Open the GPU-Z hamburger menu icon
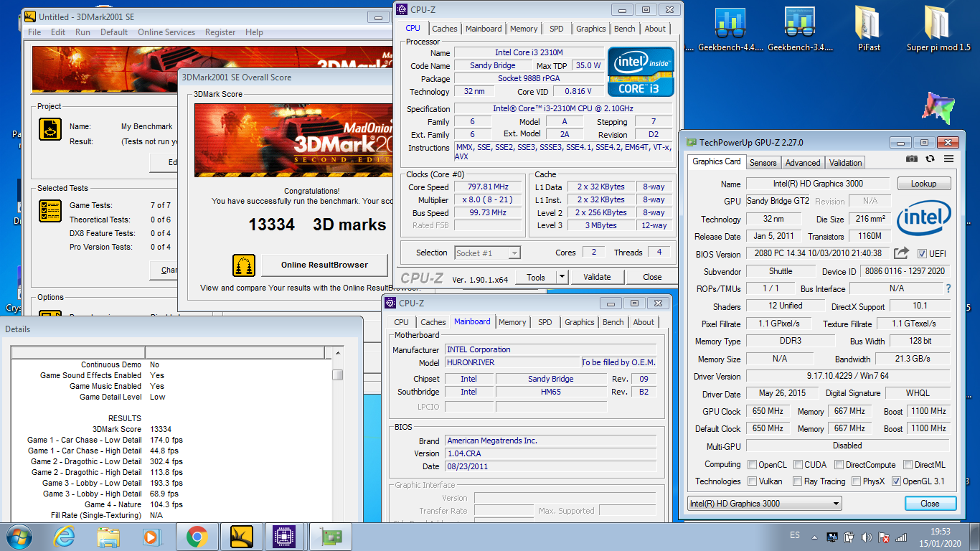This screenshot has height=551, width=980. 948,159
